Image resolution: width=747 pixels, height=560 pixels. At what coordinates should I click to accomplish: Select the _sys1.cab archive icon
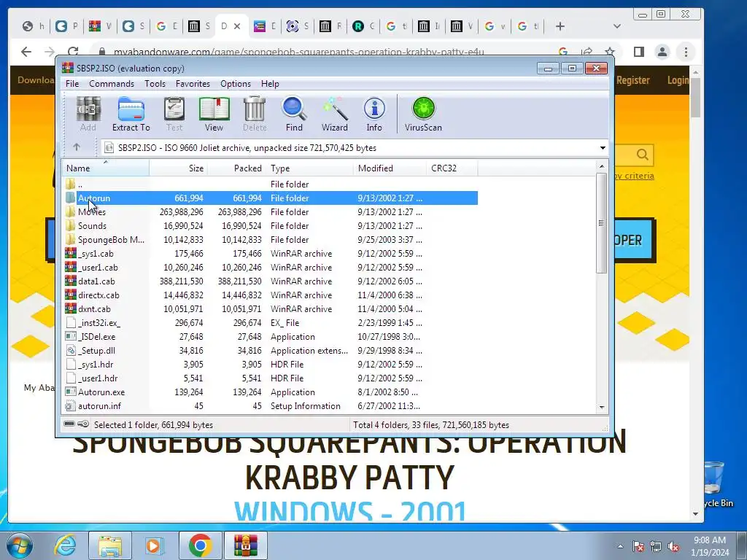point(71,253)
